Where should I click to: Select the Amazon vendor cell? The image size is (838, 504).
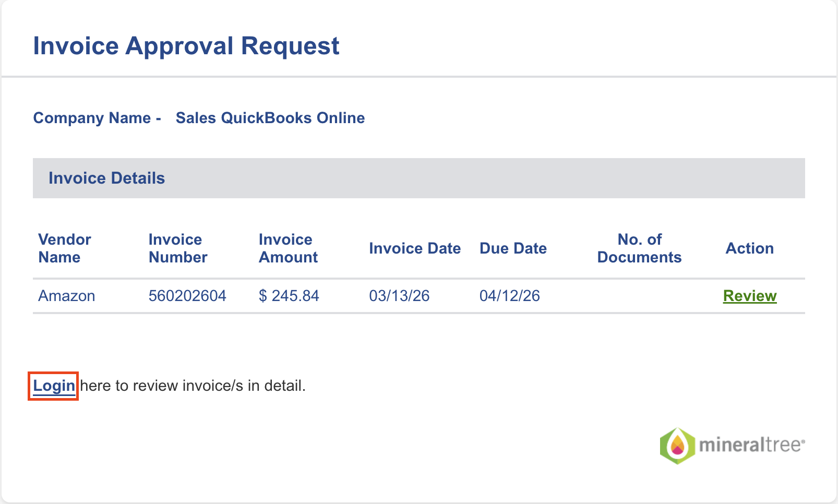point(67,296)
